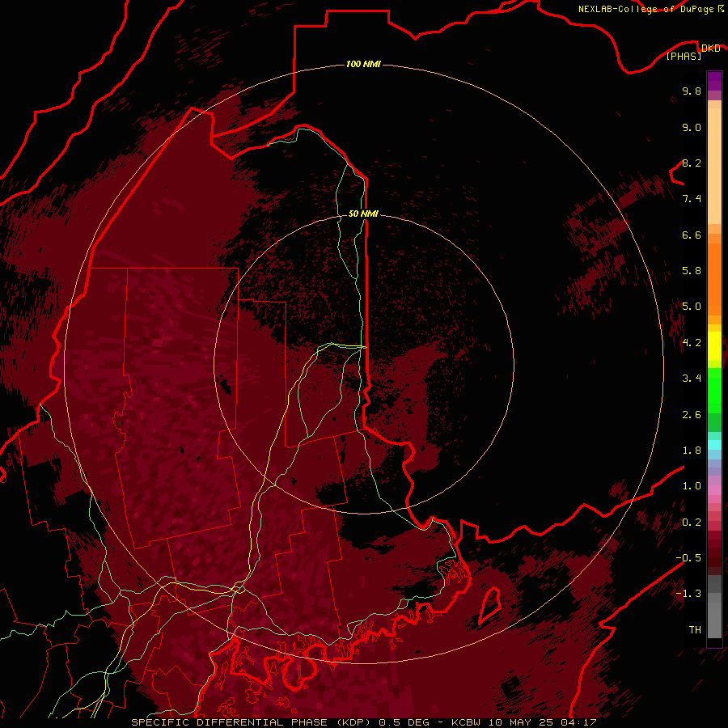Click the 9.8 scale value
Image resolution: width=728 pixels, height=728 pixels.
coord(692,91)
